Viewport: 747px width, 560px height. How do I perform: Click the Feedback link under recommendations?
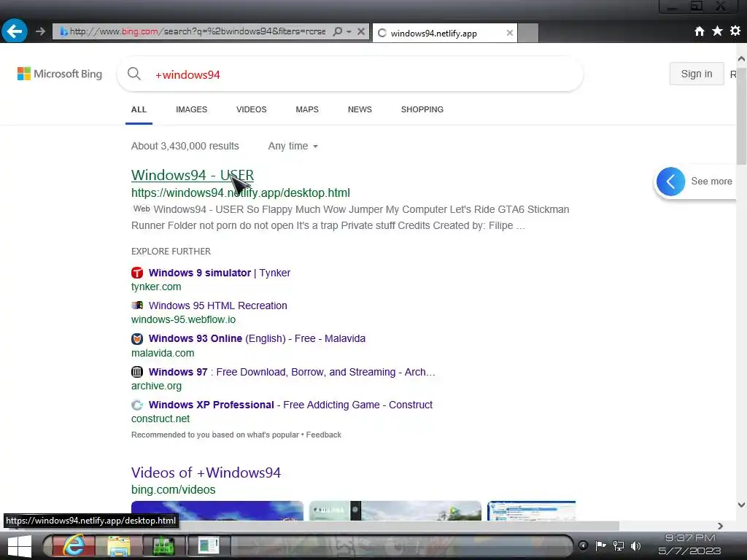pos(323,435)
